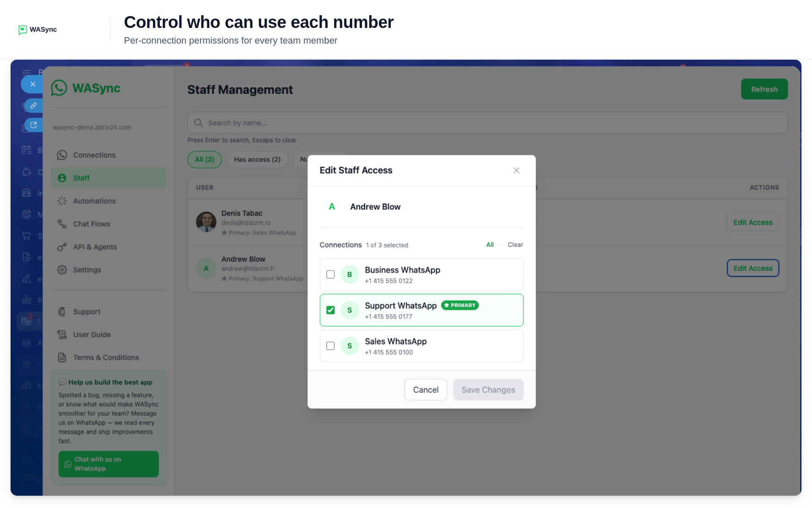Image resolution: width=812 pixels, height=508 pixels.
Task: Select All connections link
Action: click(490, 245)
